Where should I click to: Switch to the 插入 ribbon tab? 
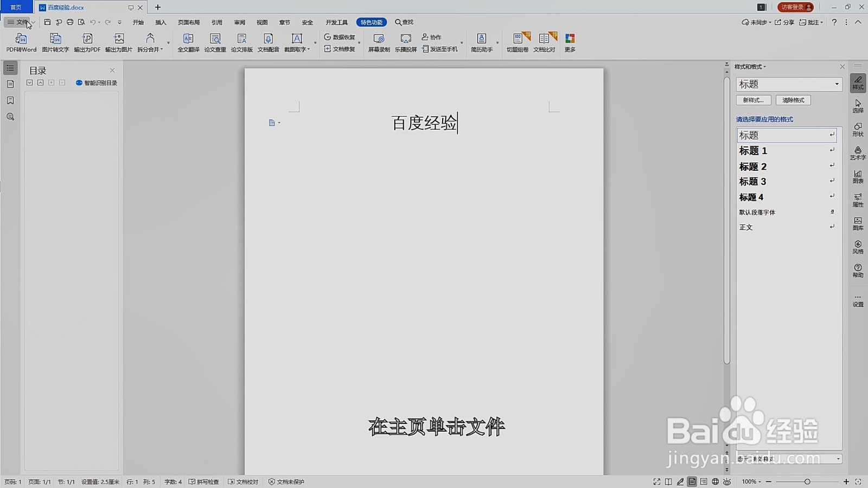161,22
